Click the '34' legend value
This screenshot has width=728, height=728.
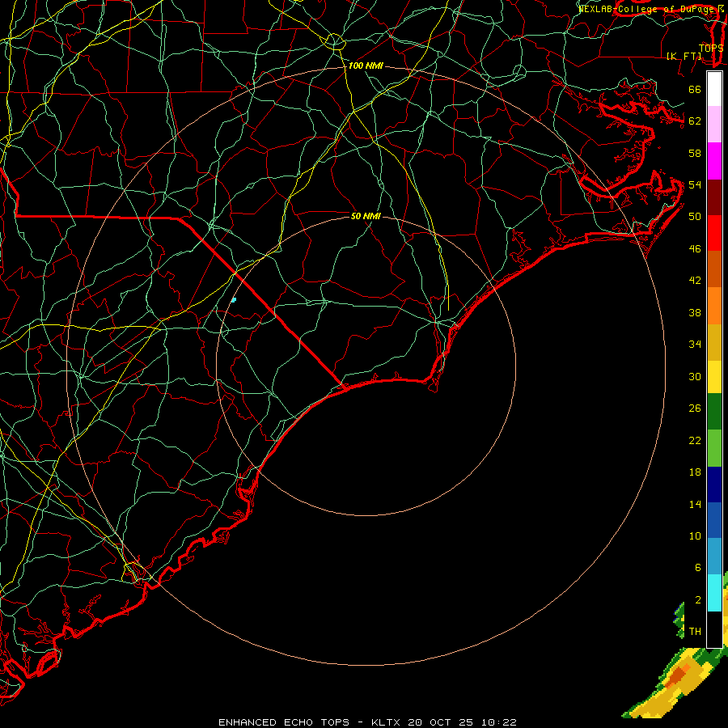[695, 345]
